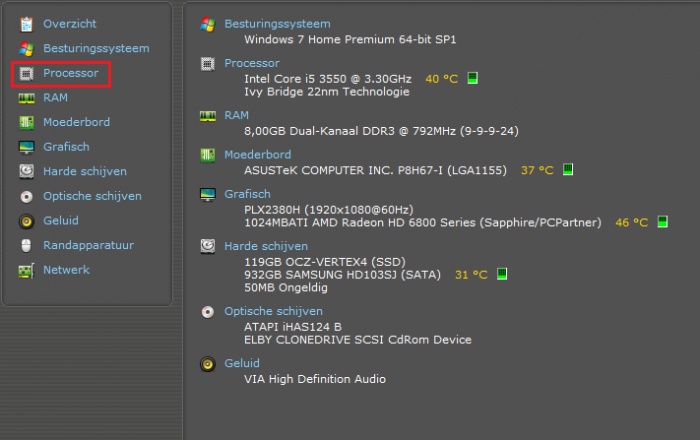Click the monitor icon in sidebar
700x440 pixels.
(x=26, y=147)
